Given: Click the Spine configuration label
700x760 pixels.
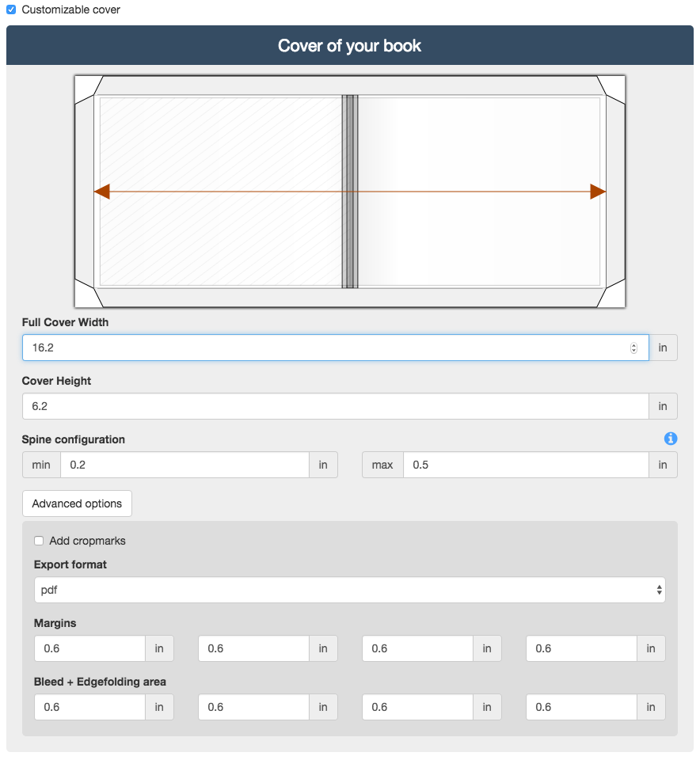Looking at the screenshot, I should pos(73,439).
